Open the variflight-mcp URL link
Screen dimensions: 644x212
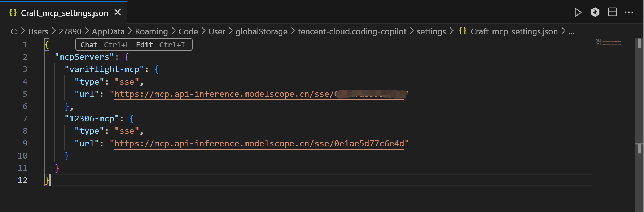[x=224, y=94]
